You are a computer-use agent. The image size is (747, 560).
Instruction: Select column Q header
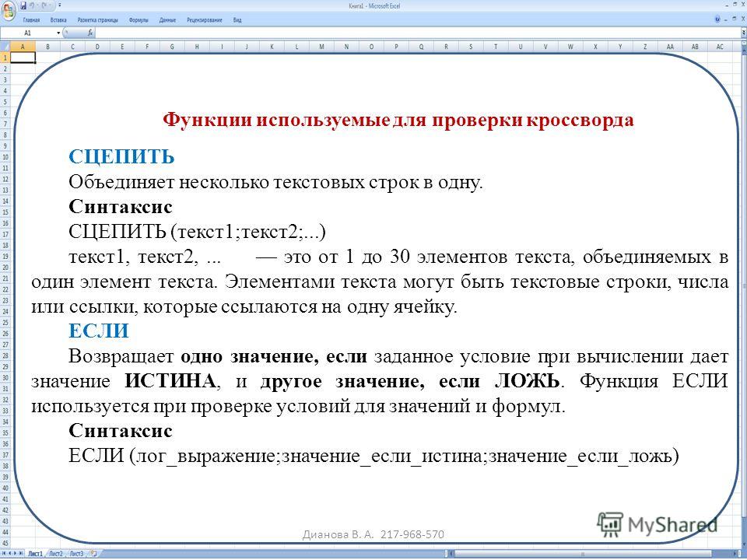pyautogui.click(x=421, y=47)
